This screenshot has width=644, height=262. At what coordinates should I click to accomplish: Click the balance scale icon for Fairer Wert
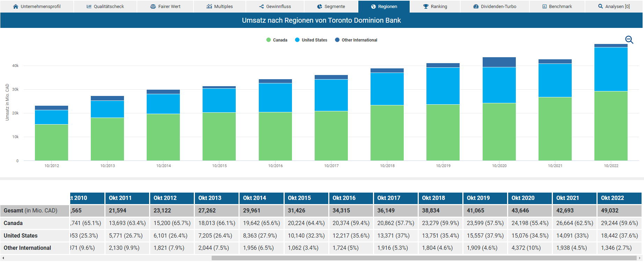coord(153,7)
